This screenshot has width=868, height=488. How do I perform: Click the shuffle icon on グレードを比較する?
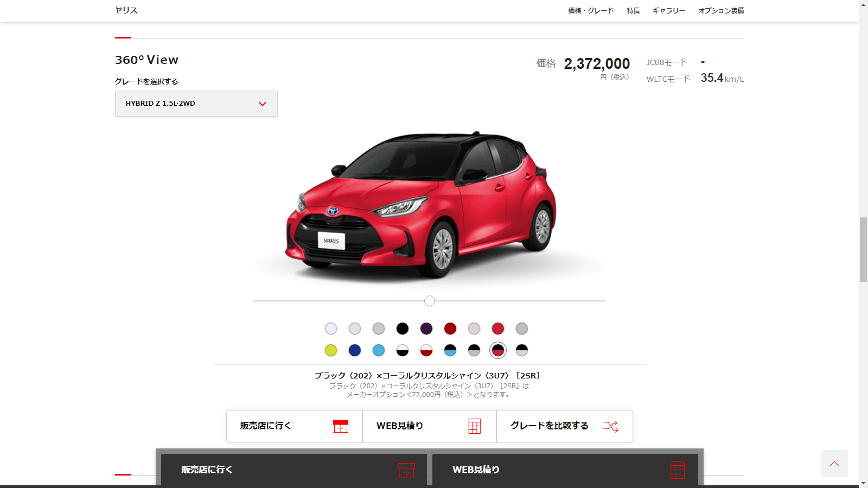click(x=611, y=426)
